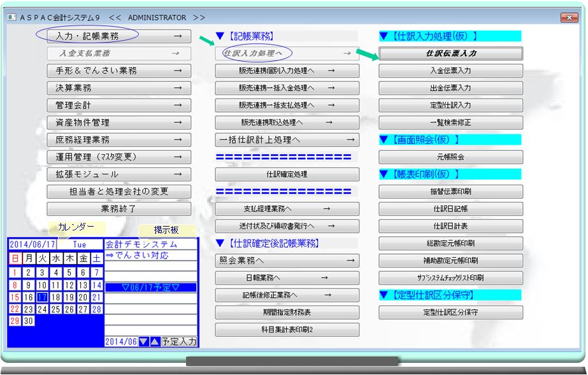Open 定型仕訳区分保守 maintenance screen
The image size is (588, 375).
(450, 312)
